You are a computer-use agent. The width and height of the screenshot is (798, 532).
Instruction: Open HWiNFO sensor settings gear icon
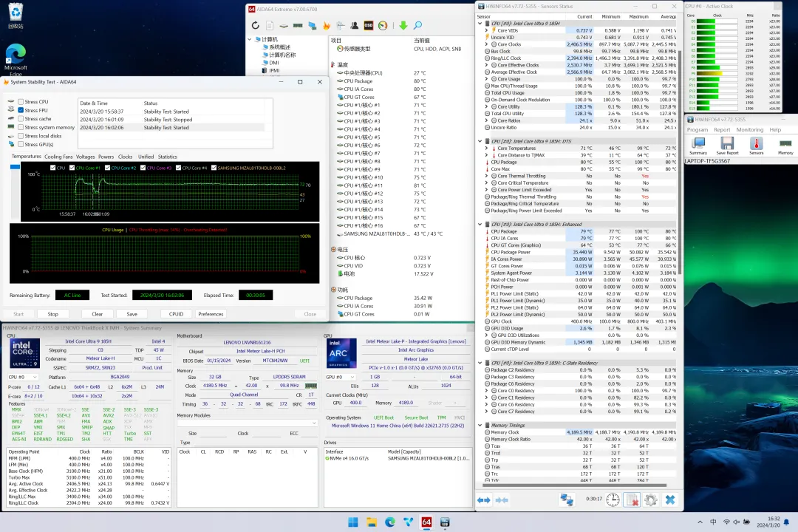click(x=651, y=500)
